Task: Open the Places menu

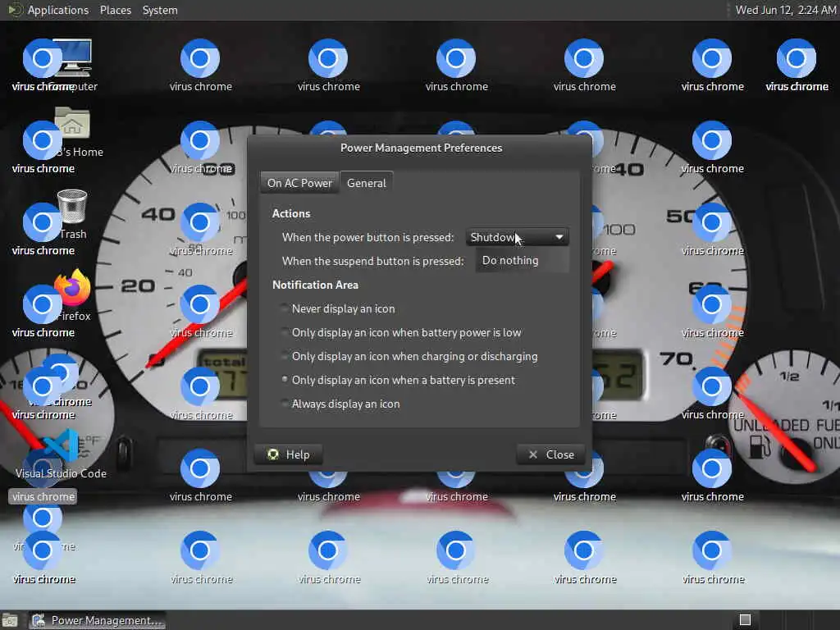Action: pos(115,10)
